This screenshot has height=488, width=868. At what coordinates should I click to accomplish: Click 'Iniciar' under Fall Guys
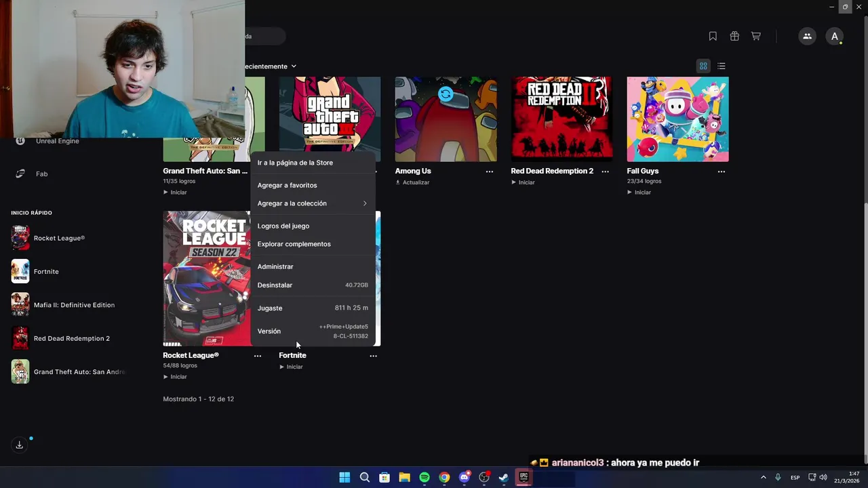(639, 192)
